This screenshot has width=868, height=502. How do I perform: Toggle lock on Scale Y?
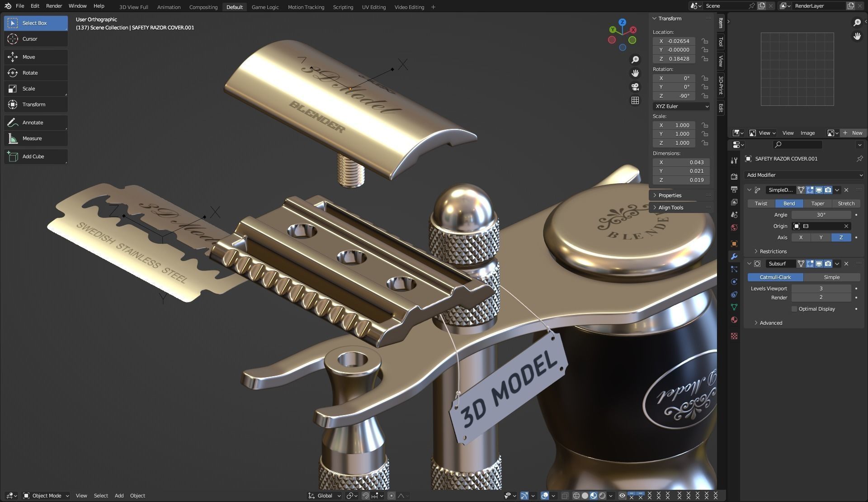(x=705, y=134)
